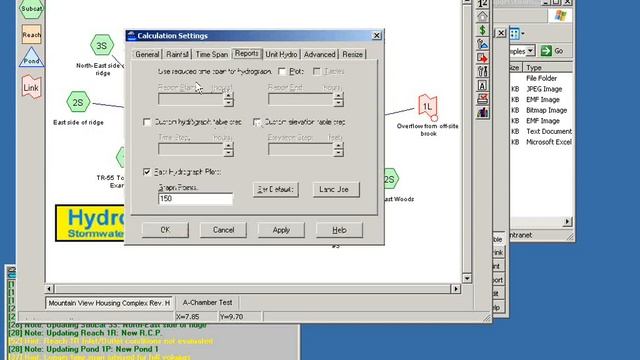This screenshot has height=360, width=640.
Task: Increase Elevation Step spinner value
Action: tap(338, 146)
